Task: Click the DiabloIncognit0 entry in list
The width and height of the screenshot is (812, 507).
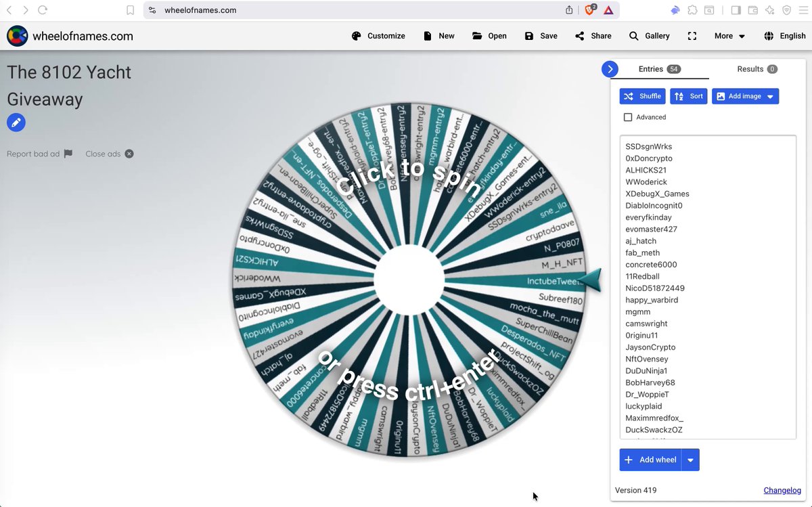Action: click(x=654, y=206)
